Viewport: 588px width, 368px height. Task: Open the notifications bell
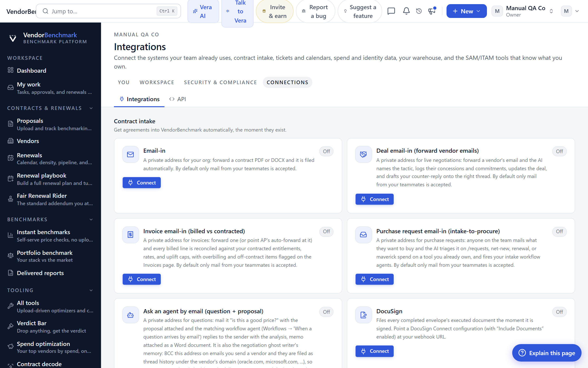pos(406,11)
